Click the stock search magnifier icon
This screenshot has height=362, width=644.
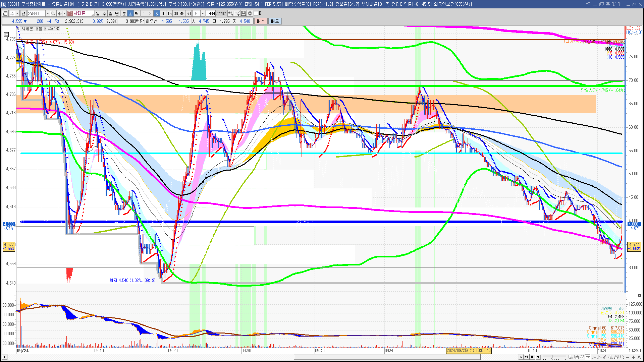click(53, 13)
